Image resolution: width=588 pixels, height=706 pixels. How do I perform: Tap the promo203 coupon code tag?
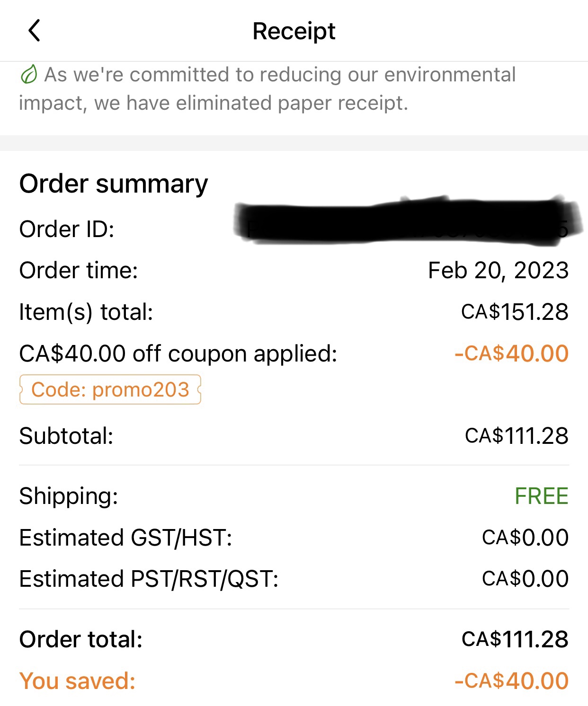[x=110, y=389]
